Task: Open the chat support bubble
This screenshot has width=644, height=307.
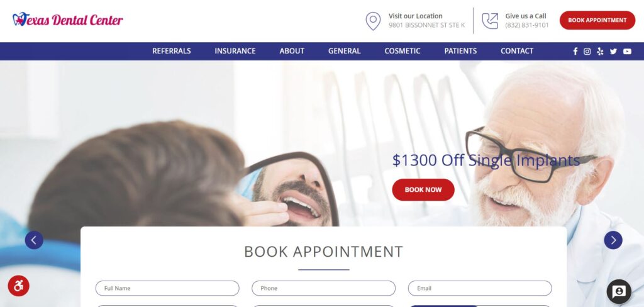Action: [619, 291]
